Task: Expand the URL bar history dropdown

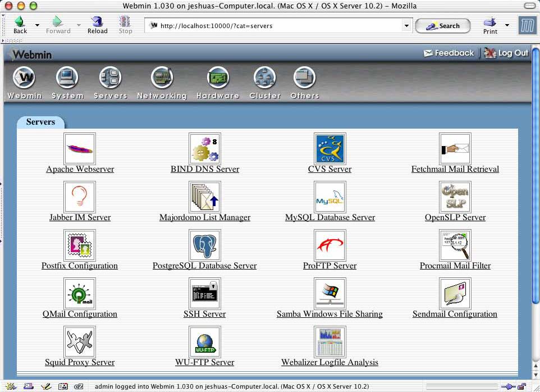Action: click(x=406, y=26)
